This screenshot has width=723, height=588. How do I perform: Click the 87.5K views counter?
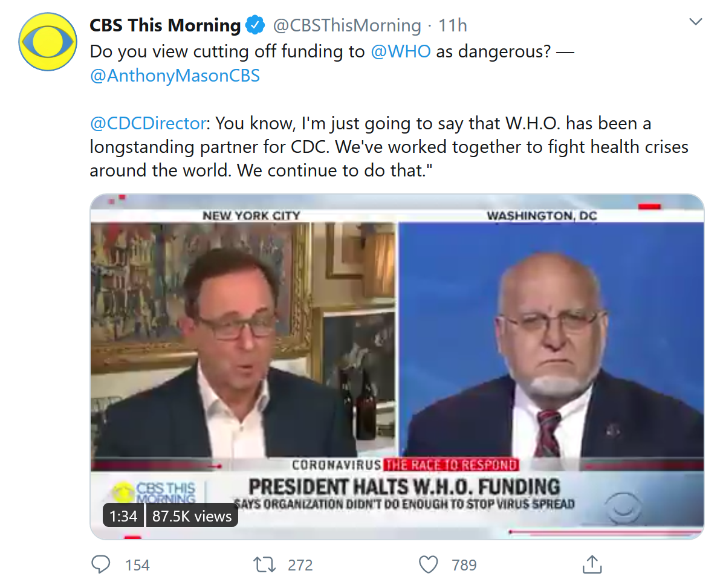click(x=192, y=516)
